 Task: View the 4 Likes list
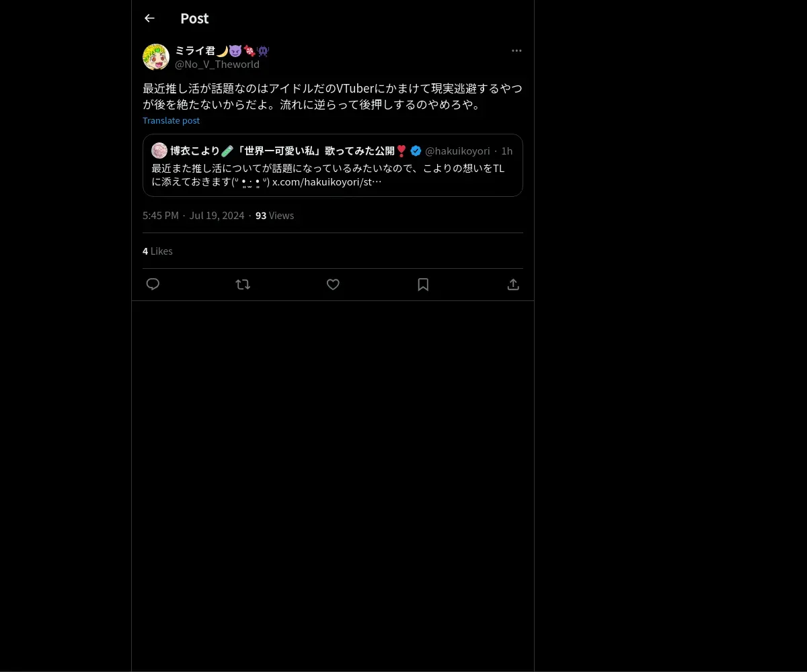click(157, 251)
